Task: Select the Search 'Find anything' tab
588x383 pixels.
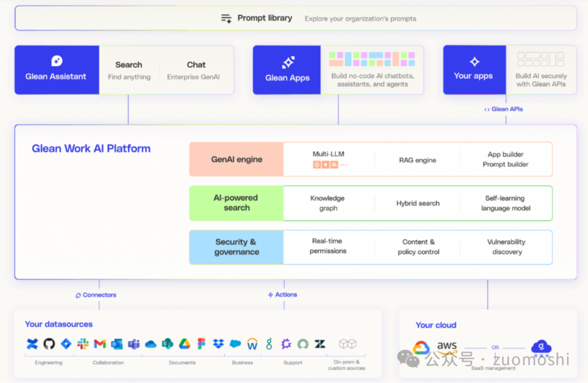Action: click(129, 70)
